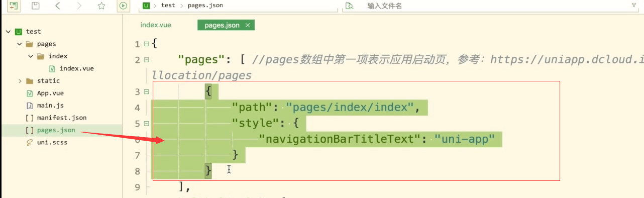Click the filter funnel icon
Screen dimensions: 644x198
[x=633, y=5]
